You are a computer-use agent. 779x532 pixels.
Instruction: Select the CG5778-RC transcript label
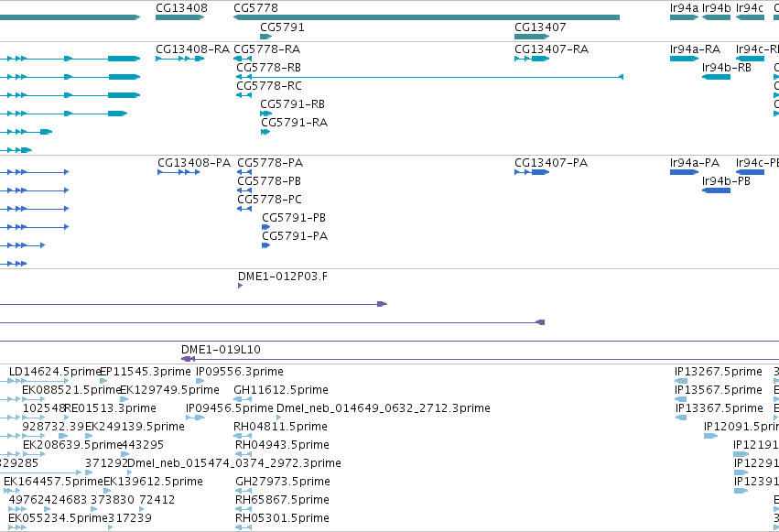[x=269, y=86]
